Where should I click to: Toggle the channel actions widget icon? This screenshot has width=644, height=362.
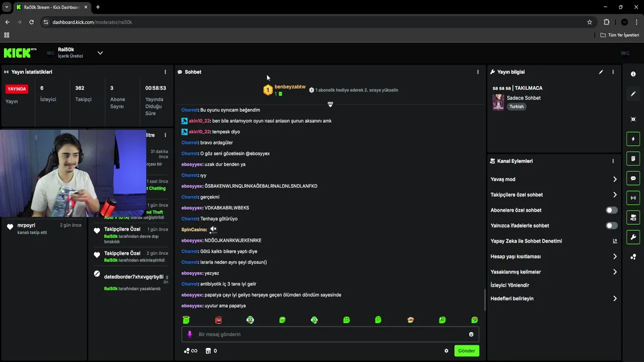point(633,217)
